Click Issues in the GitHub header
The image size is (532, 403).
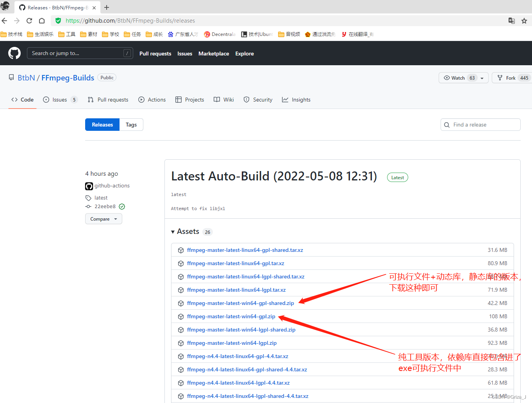185,53
